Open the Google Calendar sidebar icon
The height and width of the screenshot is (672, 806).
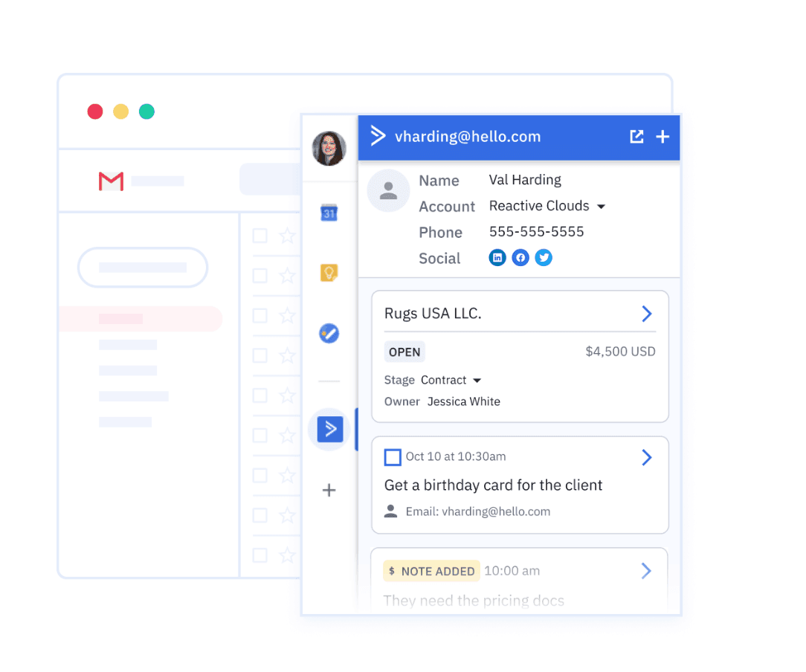pos(329,213)
